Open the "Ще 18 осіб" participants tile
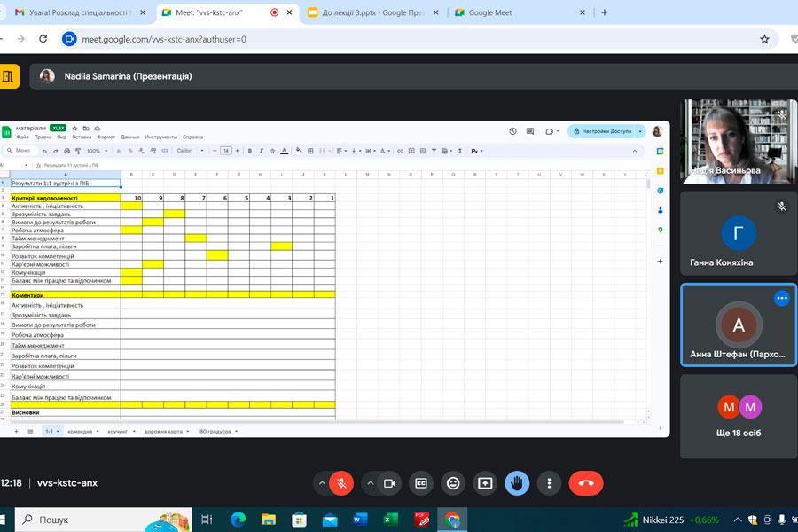Image resolution: width=798 pixels, height=532 pixels. point(738,417)
